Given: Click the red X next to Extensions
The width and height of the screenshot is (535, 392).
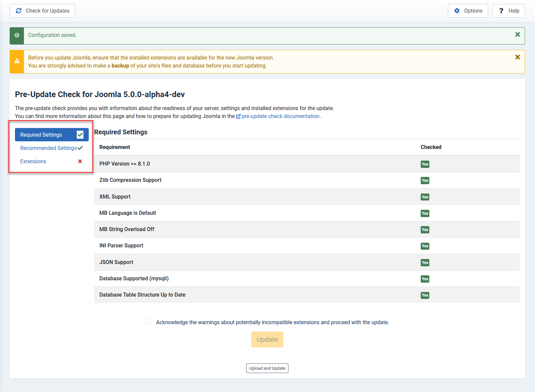Looking at the screenshot, I should pyautogui.click(x=80, y=161).
